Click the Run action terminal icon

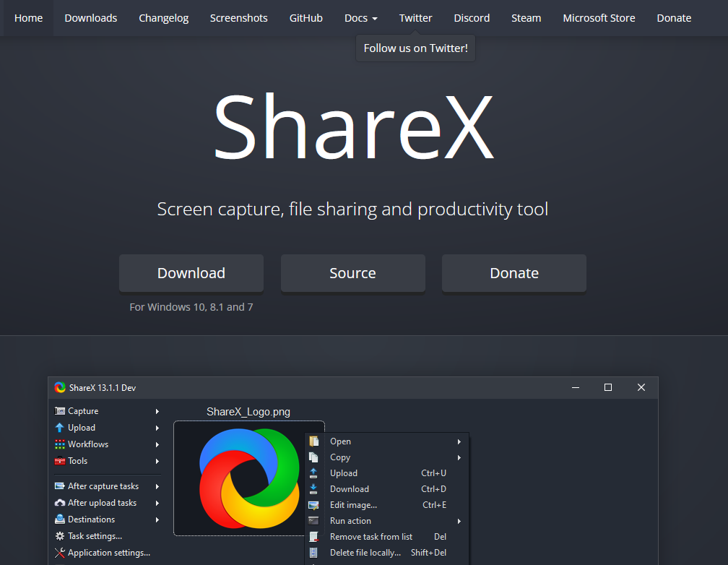pyautogui.click(x=314, y=521)
